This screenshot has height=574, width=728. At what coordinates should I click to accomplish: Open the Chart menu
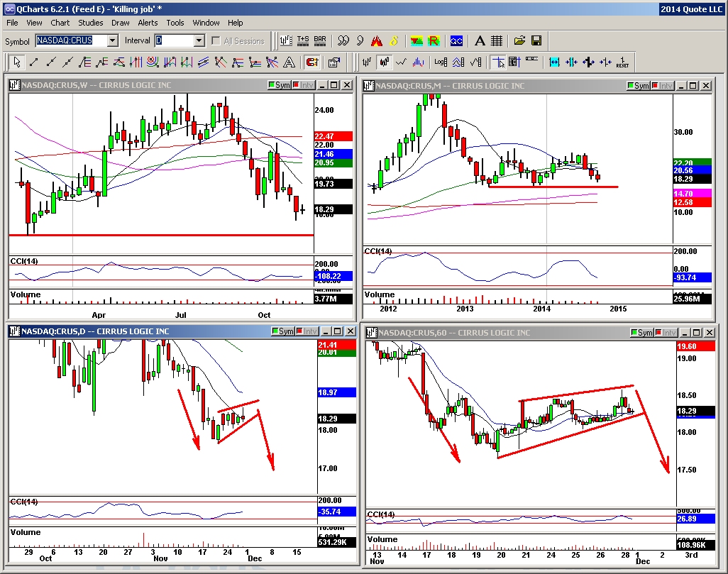tap(60, 22)
